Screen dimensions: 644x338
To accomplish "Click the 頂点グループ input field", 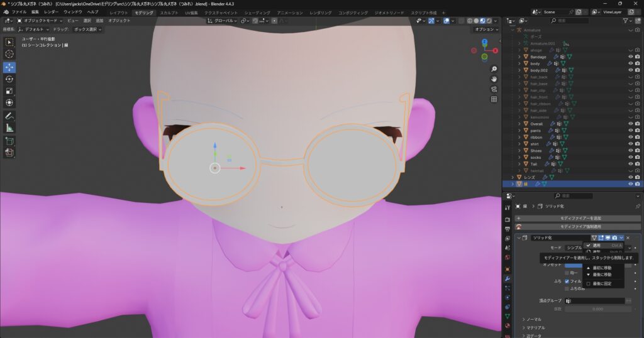I will tap(595, 301).
